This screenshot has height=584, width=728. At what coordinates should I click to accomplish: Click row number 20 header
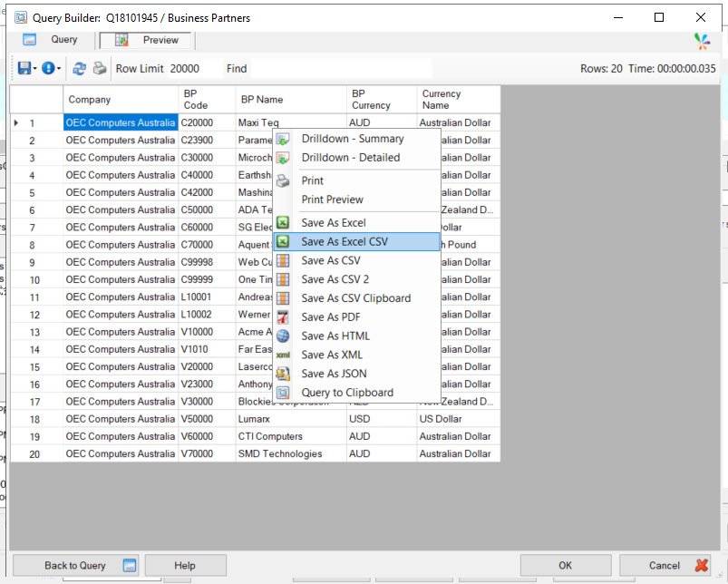(36, 454)
